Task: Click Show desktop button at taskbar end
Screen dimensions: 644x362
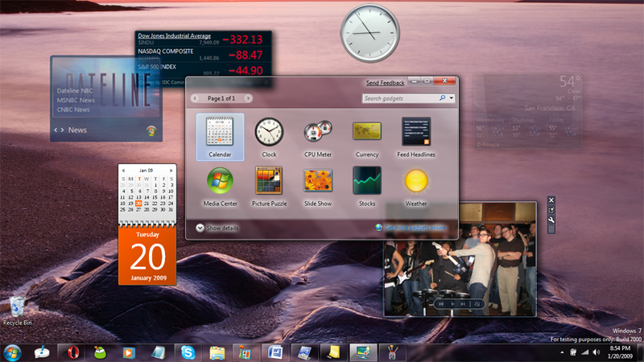Action: pyautogui.click(x=640, y=352)
